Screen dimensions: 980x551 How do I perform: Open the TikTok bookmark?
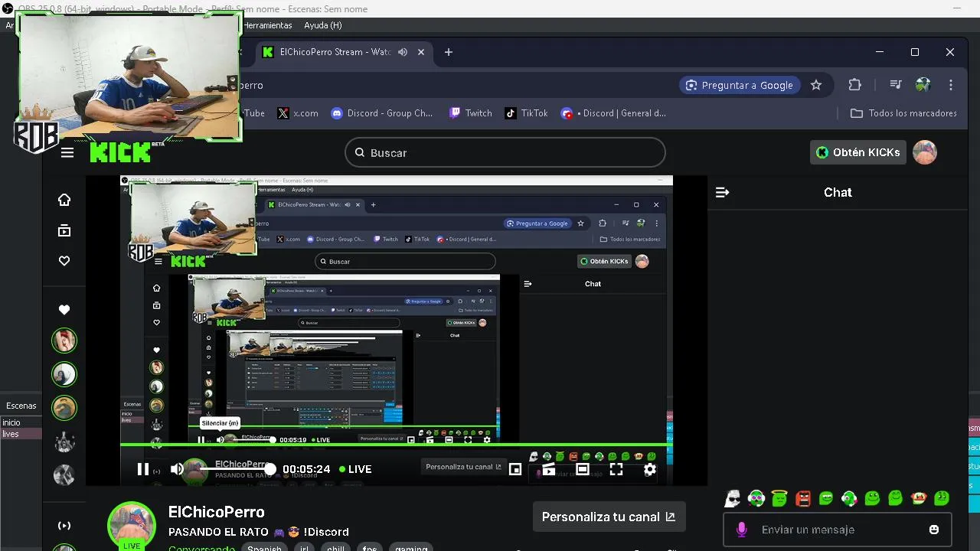coord(527,113)
